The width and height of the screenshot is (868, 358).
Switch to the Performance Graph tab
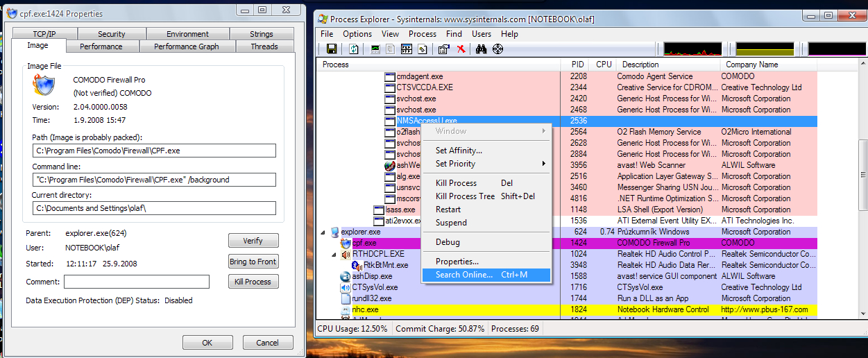[x=187, y=46]
